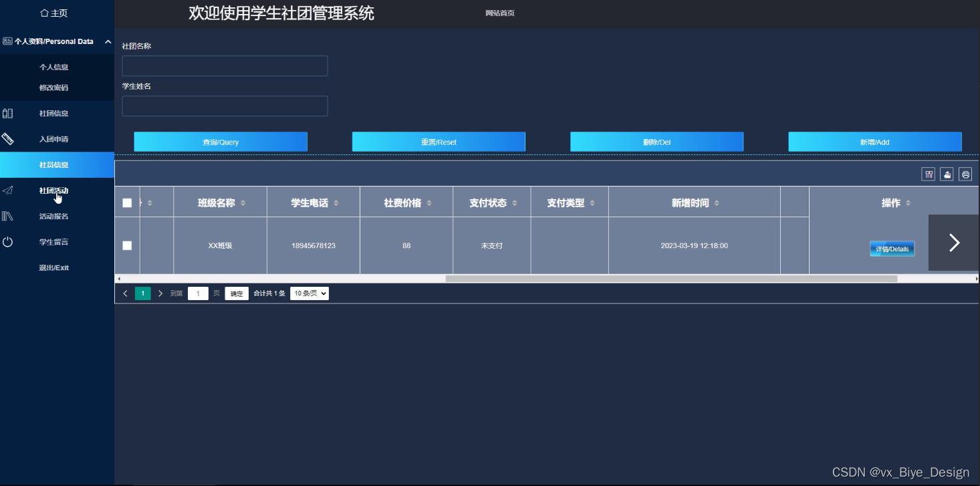This screenshot has height=486, width=980.
Task: Click the 合计共 1 条 total count text
Action: (x=269, y=293)
